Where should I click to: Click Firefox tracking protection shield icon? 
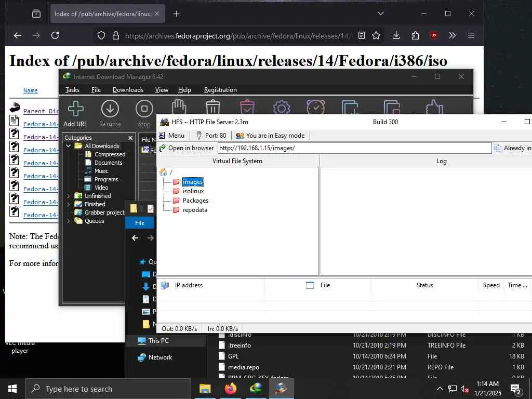101,36
